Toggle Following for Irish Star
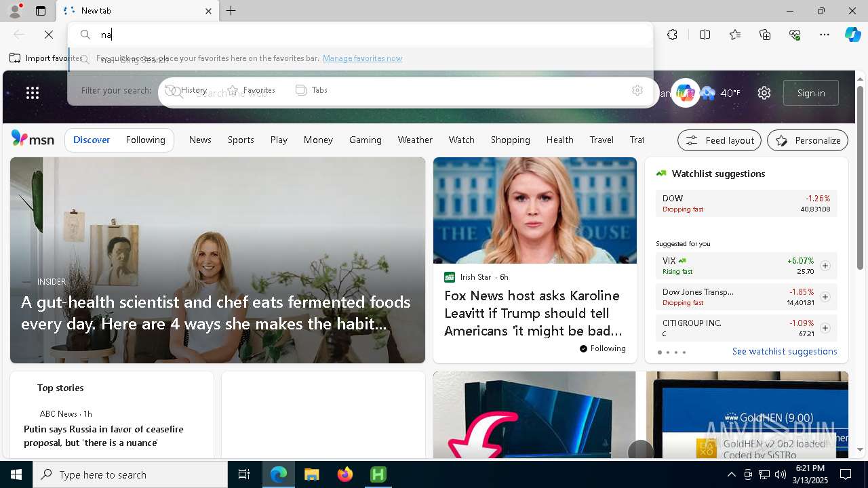The height and width of the screenshot is (488, 868). point(602,348)
